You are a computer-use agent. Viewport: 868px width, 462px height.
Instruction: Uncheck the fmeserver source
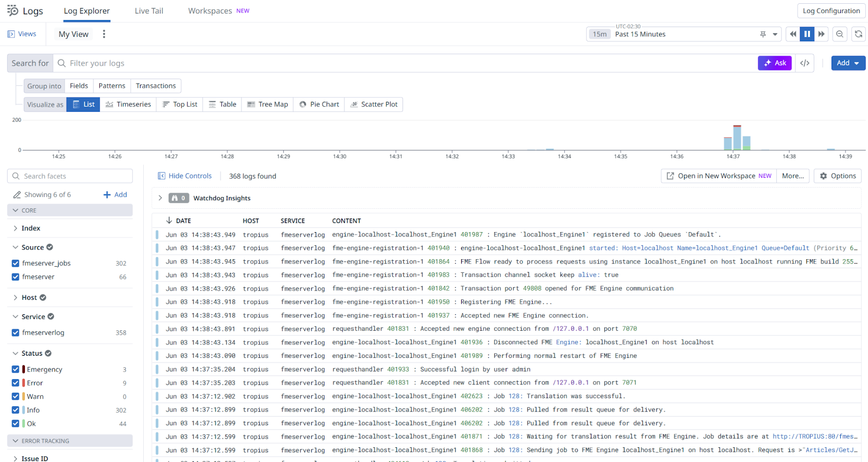click(15, 277)
